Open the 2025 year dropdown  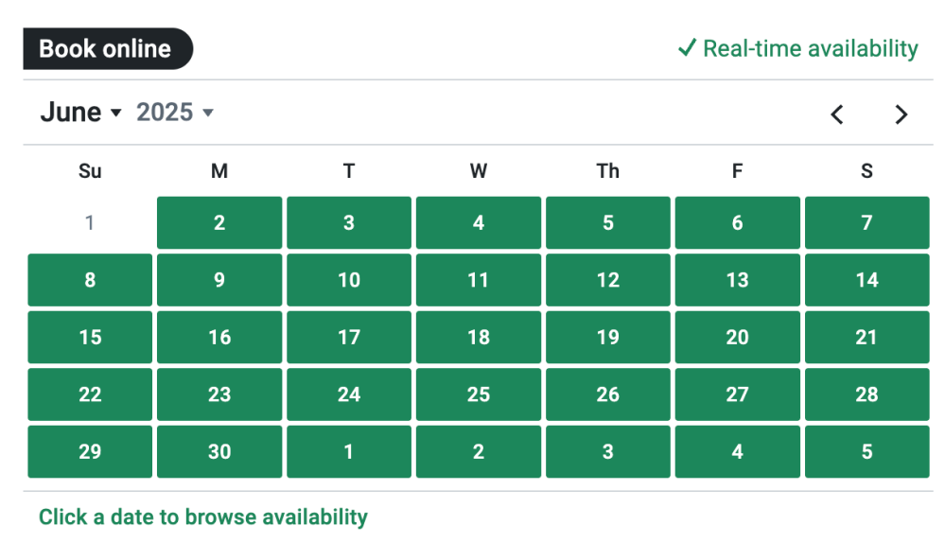coord(175,113)
